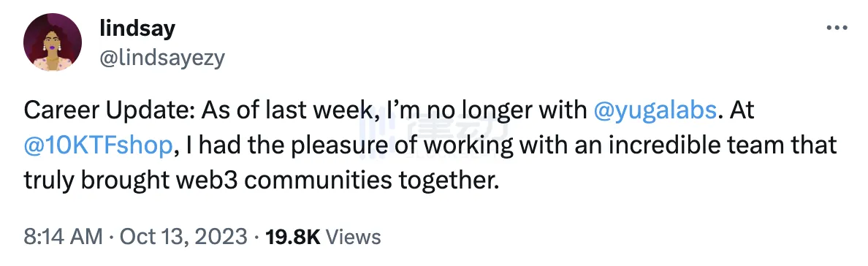This screenshot has height=266, width=868.
Task: Open the three-dot more options menu
Action: pos(837,28)
